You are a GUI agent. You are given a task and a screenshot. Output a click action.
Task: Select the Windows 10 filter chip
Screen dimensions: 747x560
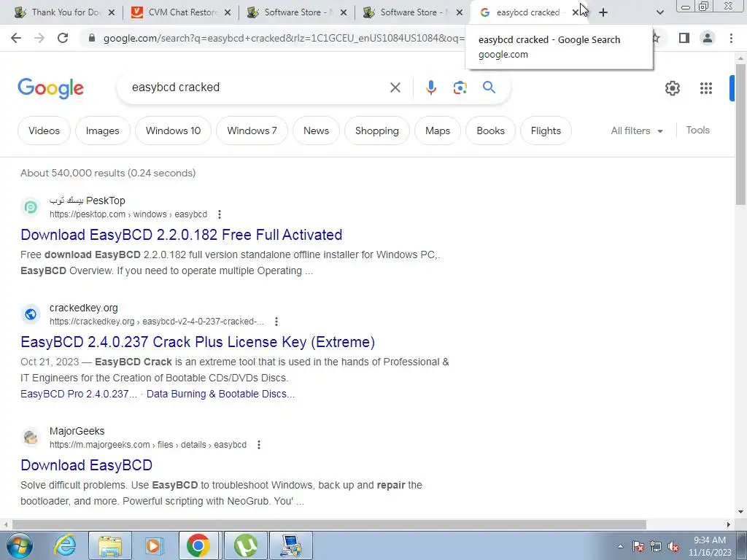pos(173,131)
